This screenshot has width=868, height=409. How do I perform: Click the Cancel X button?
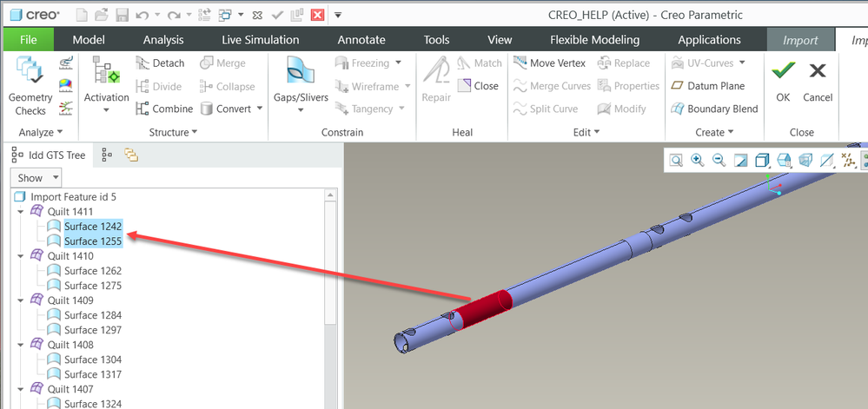818,82
